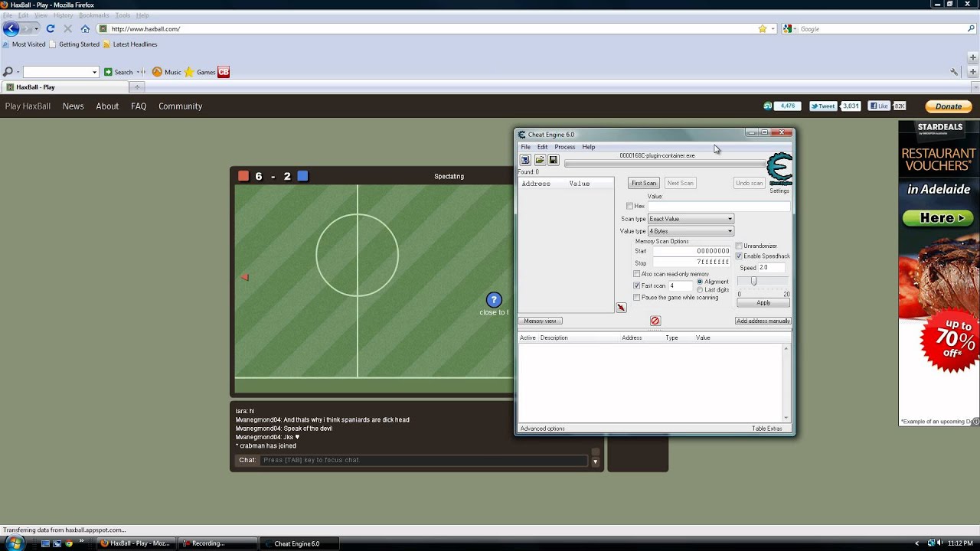Image resolution: width=980 pixels, height=551 pixels.
Task: Click the Firefox stop loading X icon
Action: (67, 29)
